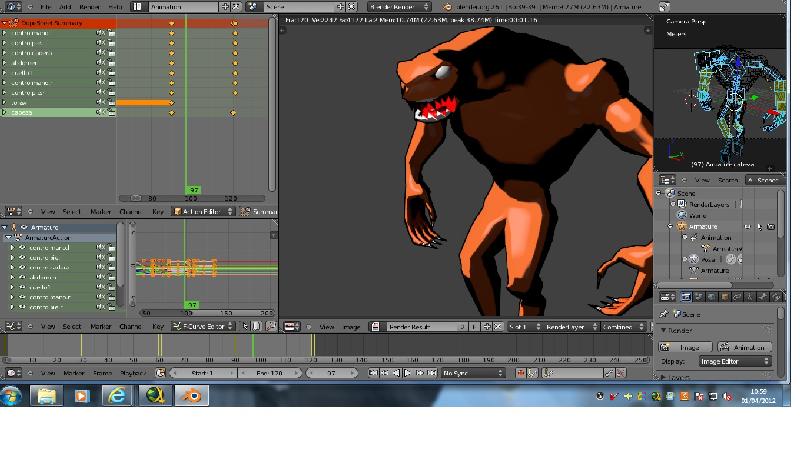800x452 pixels.
Task: Jump to the start frame using playback control
Action: 373,373
